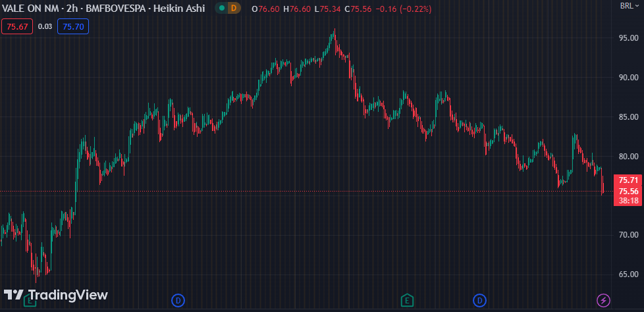Image resolution: width=644 pixels, height=312 pixels.
Task: Click the 0.03 spread value
Action: coord(45,27)
